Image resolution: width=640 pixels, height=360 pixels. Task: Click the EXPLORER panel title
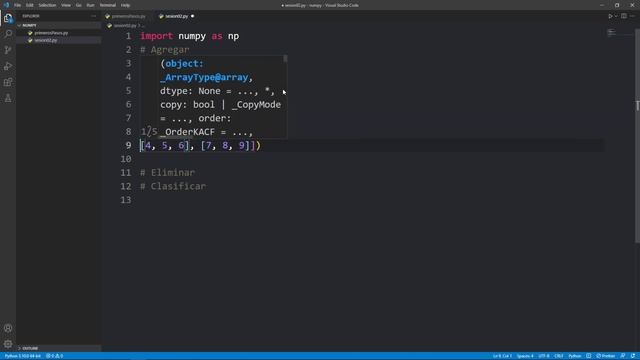pos(31,16)
